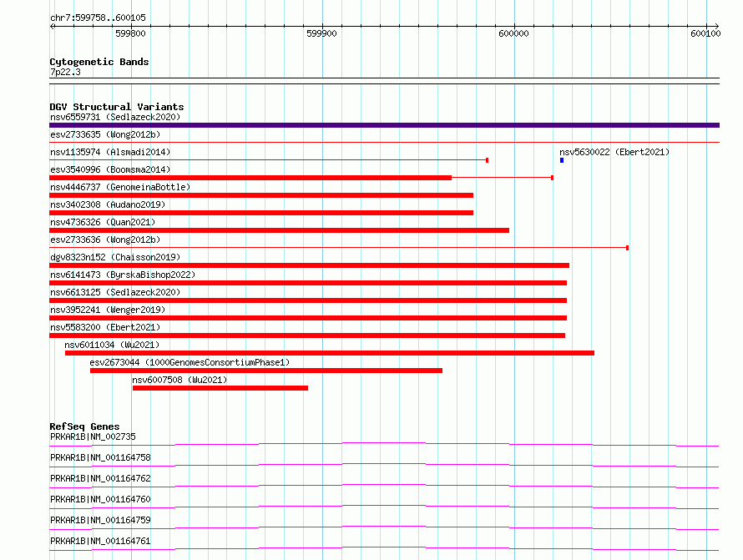Select the 7p22.3 band label
The height and width of the screenshot is (560, 743).
[x=65, y=72]
